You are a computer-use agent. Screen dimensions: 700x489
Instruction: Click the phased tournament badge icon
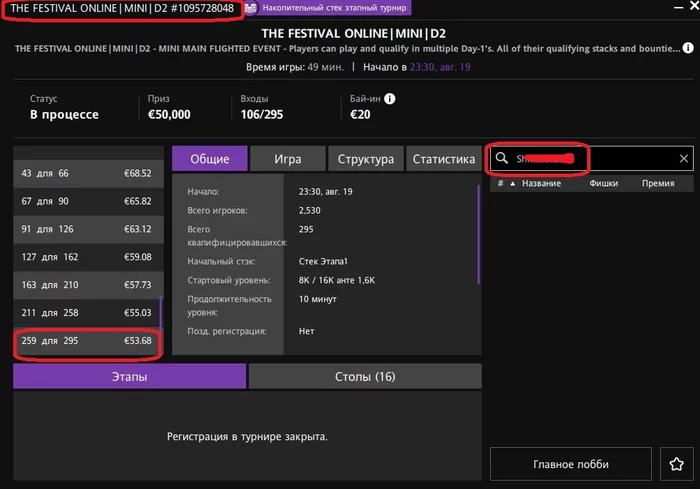[252, 8]
